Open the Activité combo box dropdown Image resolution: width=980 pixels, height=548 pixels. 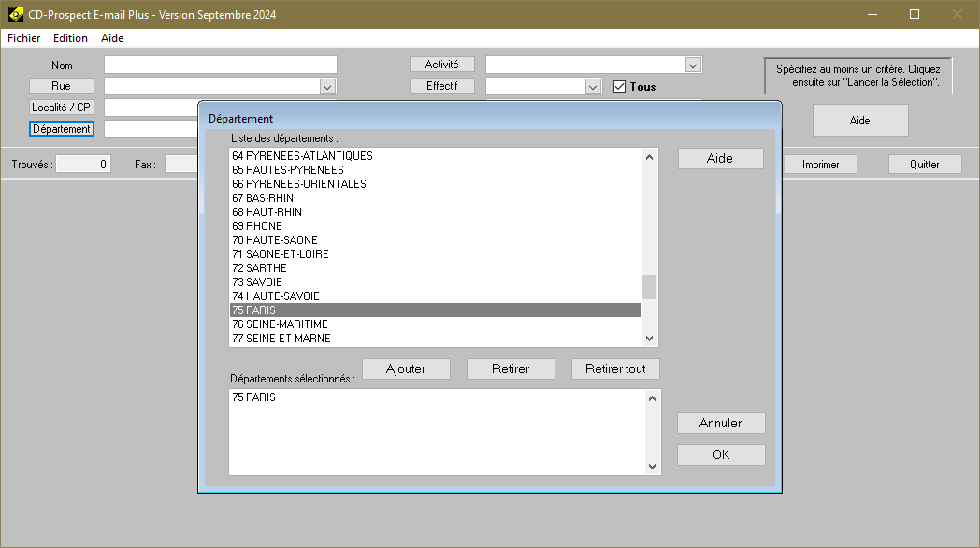tap(693, 65)
